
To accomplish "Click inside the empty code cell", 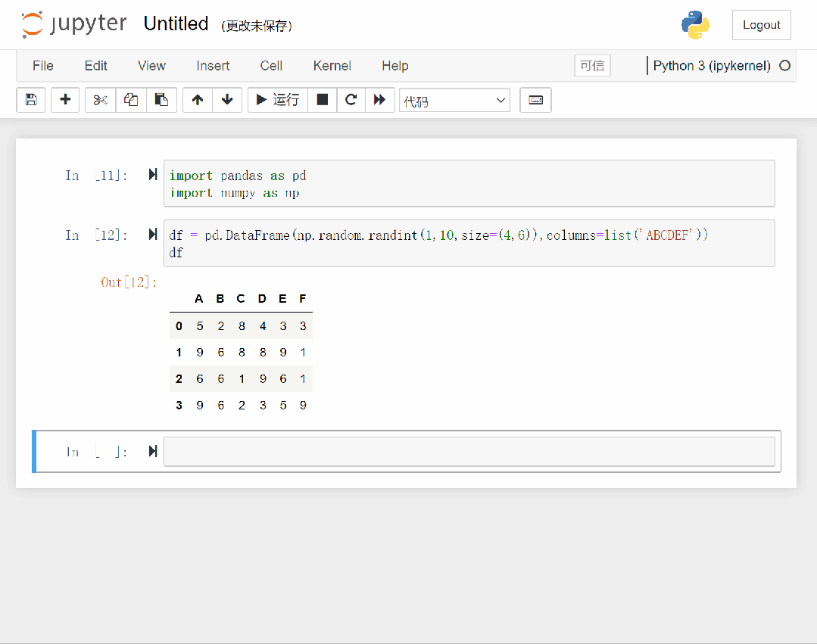I will tap(469, 451).
